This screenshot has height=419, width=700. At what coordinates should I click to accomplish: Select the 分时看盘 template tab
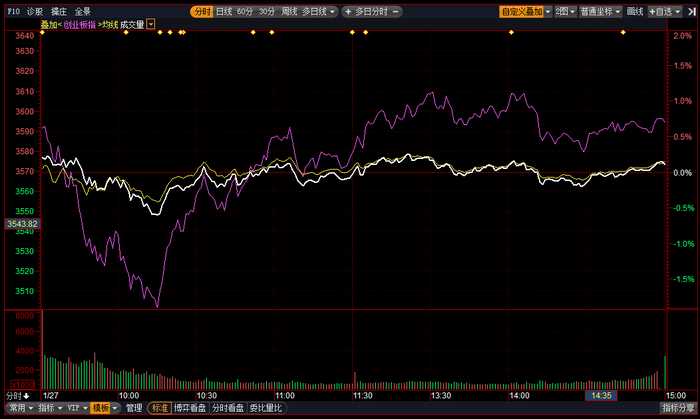pyautogui.click(x=228, y=408)
